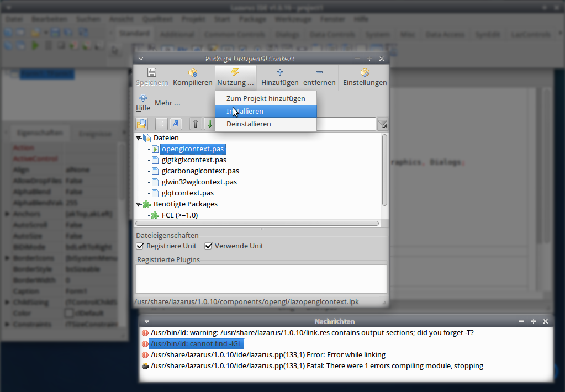Click Hinzufügen plus icon

tap(279, 72)
